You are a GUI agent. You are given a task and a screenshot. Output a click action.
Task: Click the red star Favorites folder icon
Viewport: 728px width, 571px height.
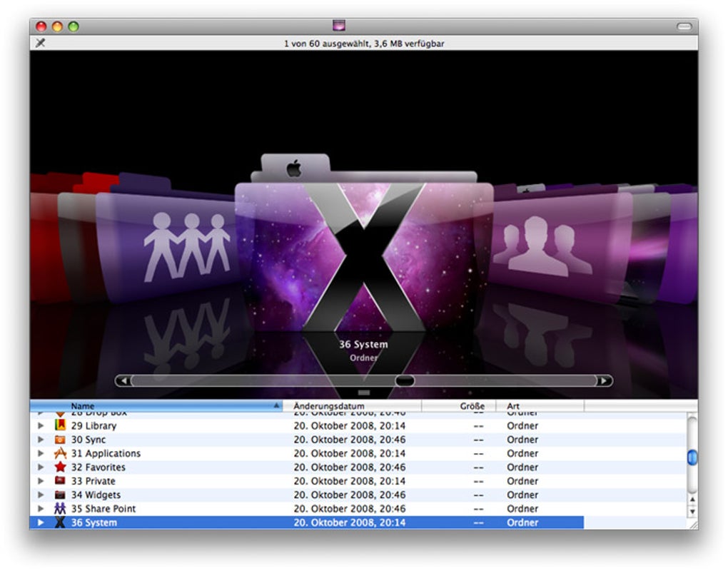60,467
